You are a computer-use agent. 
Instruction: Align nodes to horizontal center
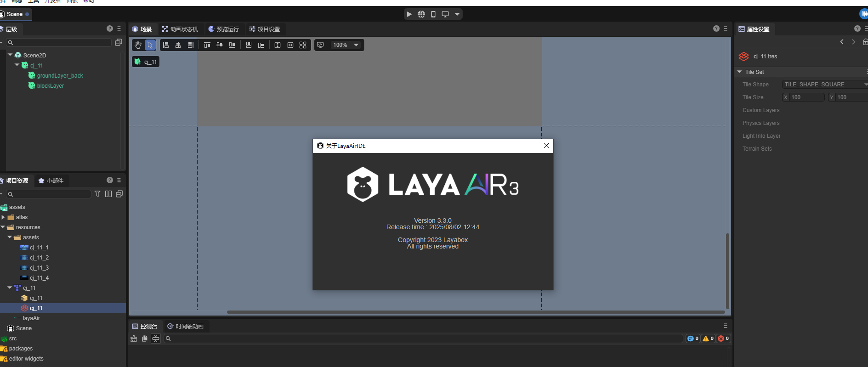[x=178, y=45]
